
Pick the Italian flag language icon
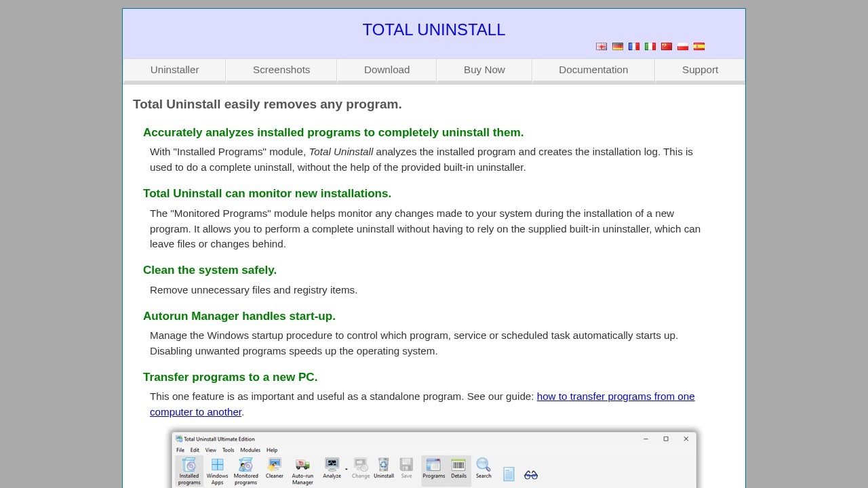tap(650, 47)
